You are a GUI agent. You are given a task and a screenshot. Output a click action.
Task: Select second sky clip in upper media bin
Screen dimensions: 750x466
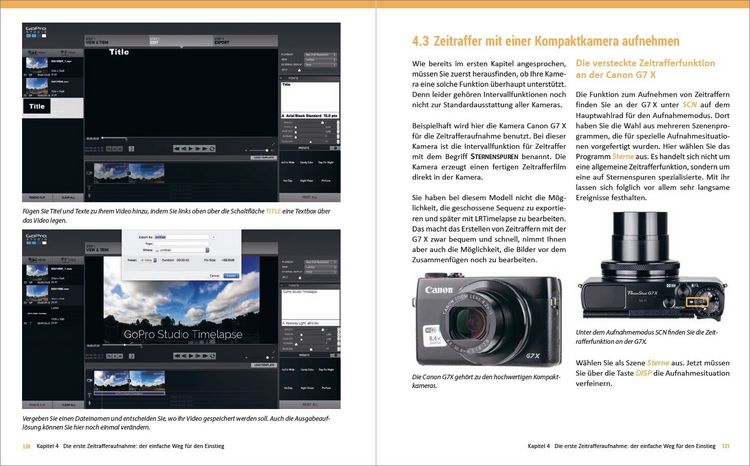pos(53,87)
